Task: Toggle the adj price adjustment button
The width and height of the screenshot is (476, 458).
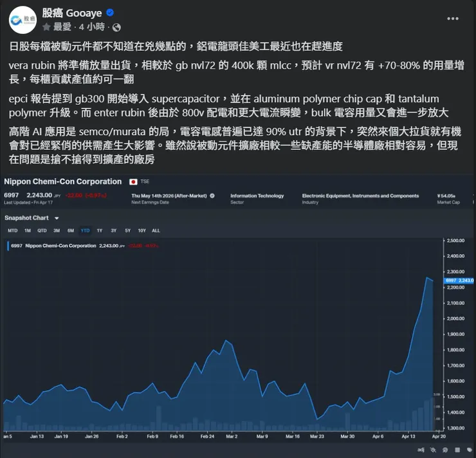Action: pyautogui.click(x=421, y=450)
